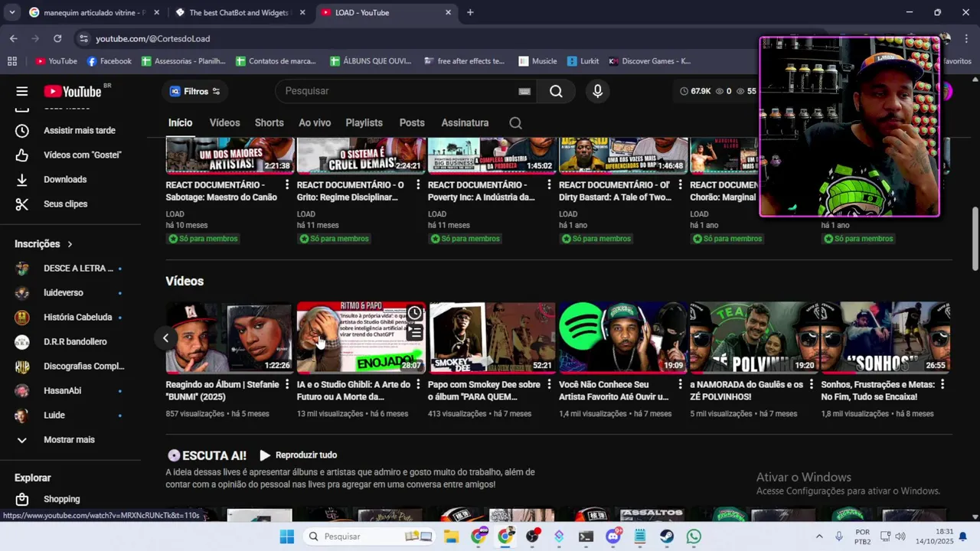This screenshot has height=551, width=980.
Task: Open volume control in system tray
Action: tap(900, 536)
